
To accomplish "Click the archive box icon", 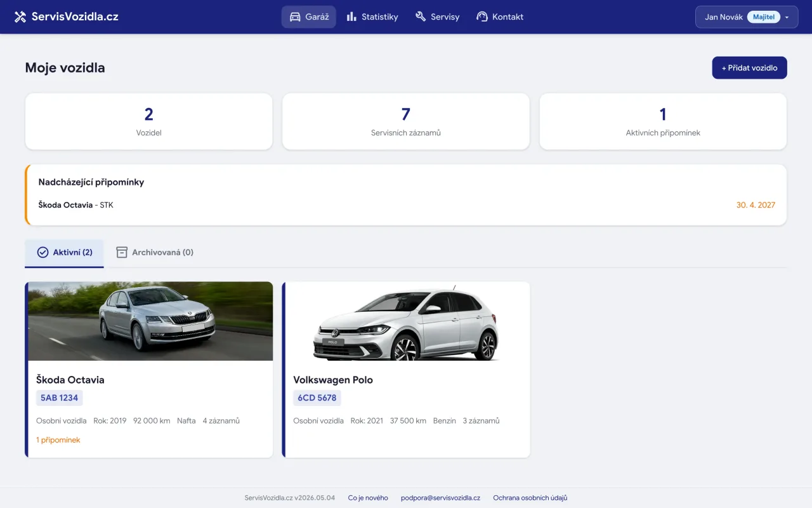I will coord(122,252).
